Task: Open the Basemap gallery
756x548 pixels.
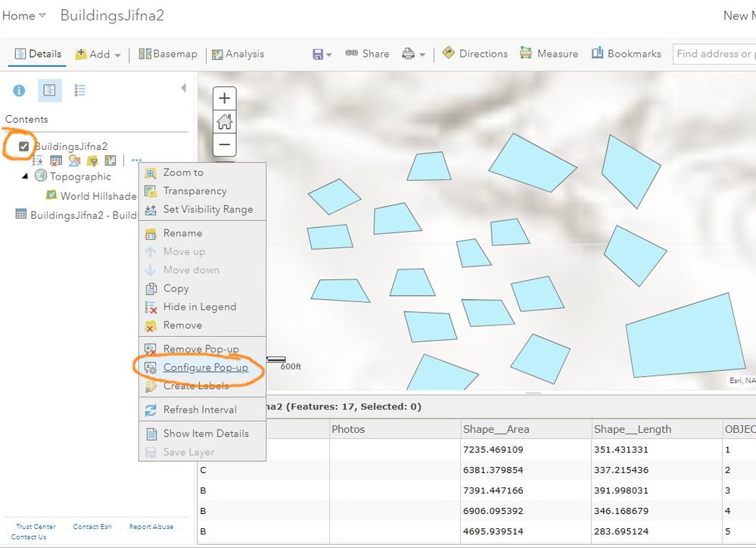Action: [x=168, y=54]
